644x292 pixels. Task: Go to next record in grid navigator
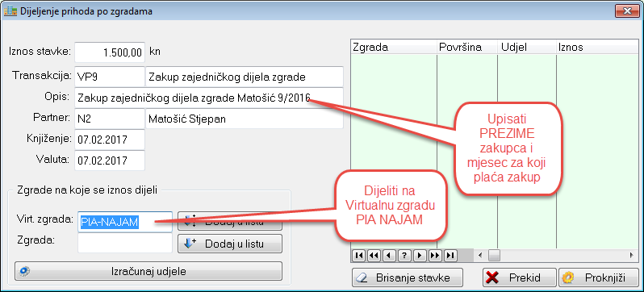click(420, 256)
